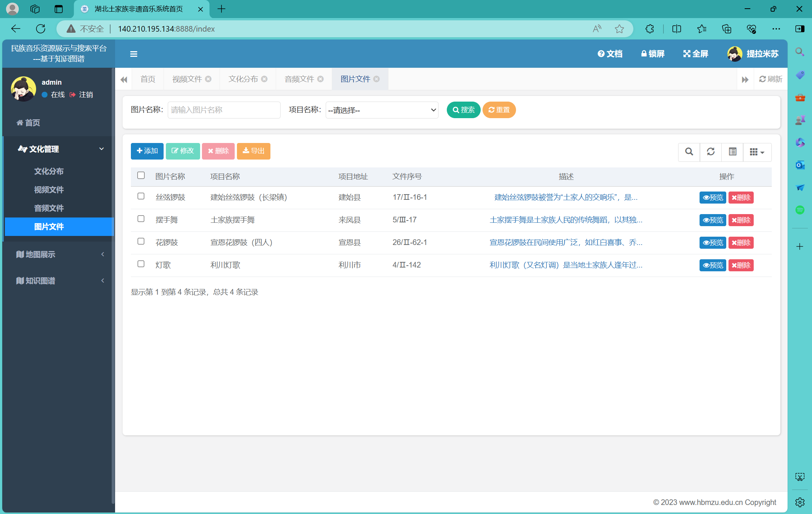Close the 图片文件 tab

[376, 79]
